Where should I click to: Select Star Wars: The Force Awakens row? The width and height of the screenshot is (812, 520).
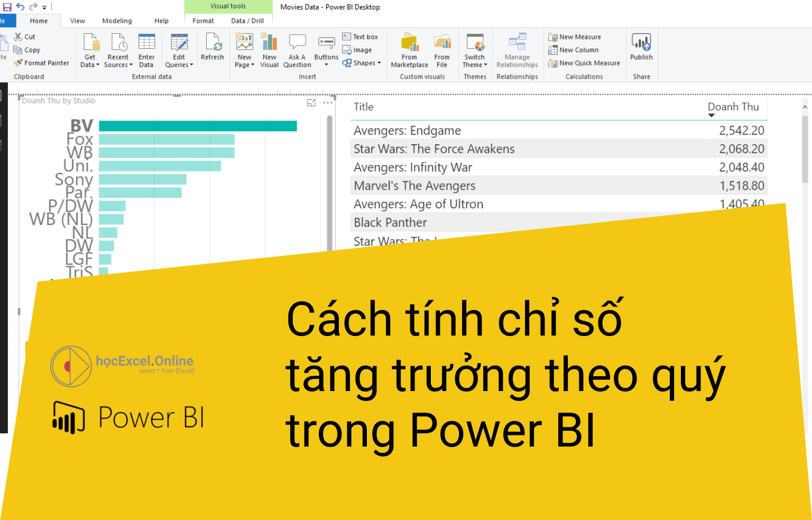click(559, 148)
